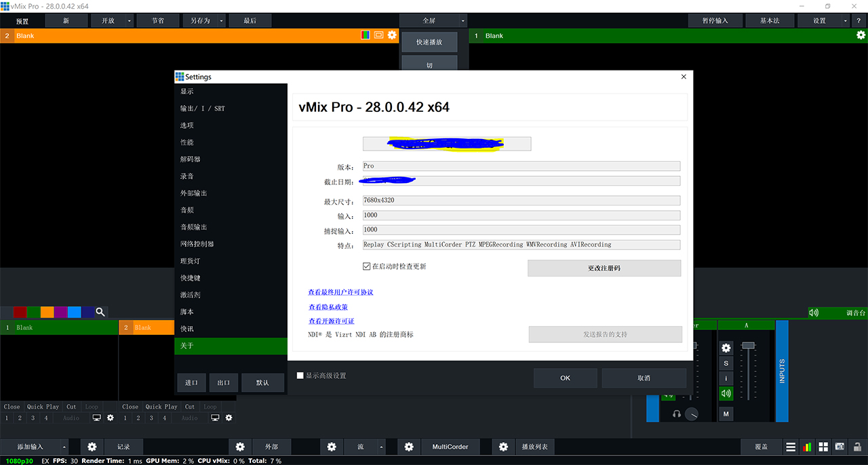Switch to the 音频输出 settings page
Viewport: 868px width, 465px height.
(194, 227)
